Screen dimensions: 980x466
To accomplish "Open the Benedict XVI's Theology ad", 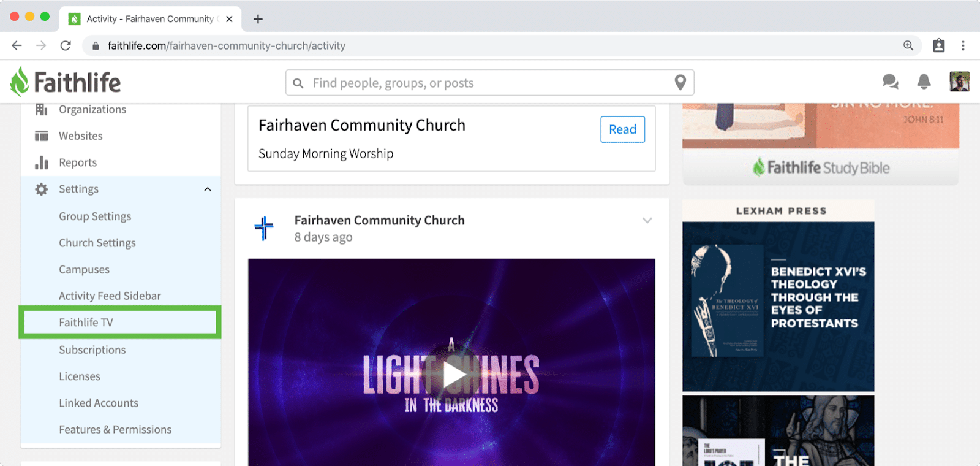I will click(x=778, y=307).
